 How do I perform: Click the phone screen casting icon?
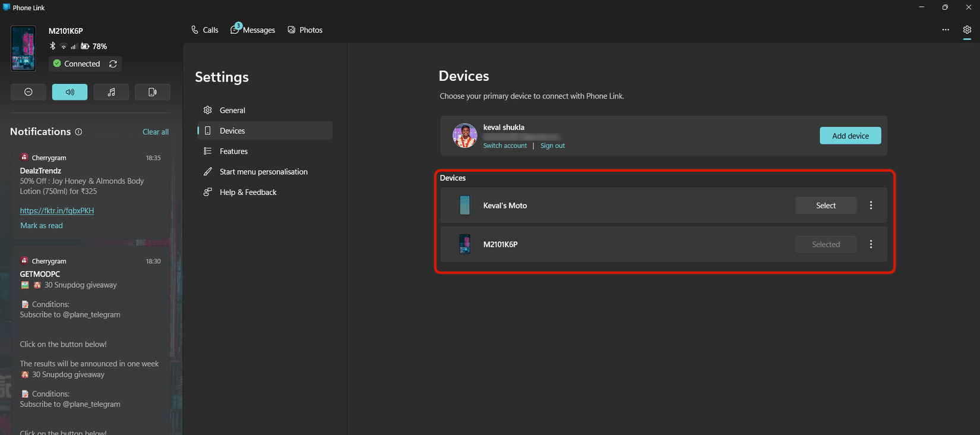[x=153, y=92]
